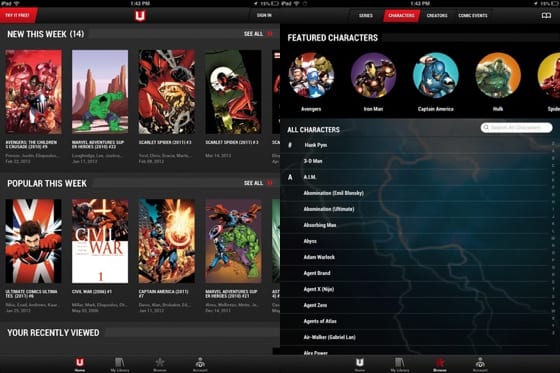Open My Library in left bottom bar
The width and height of the screenshot is (560, 373).
[x=120, y=364]
